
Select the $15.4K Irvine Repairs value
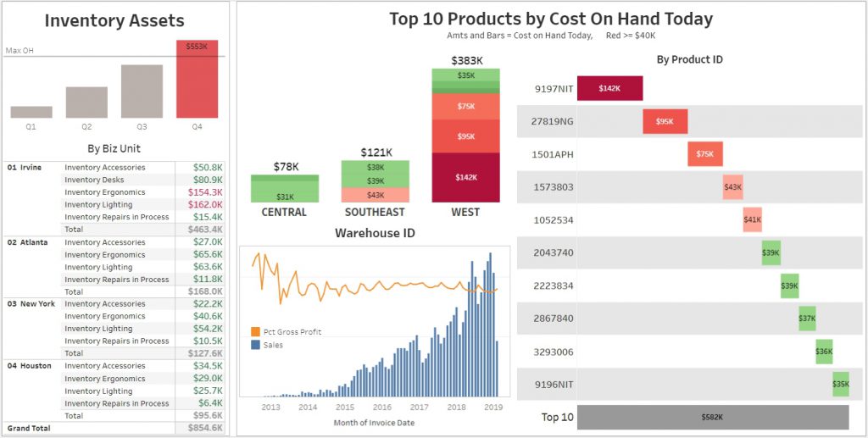[209, 217]
